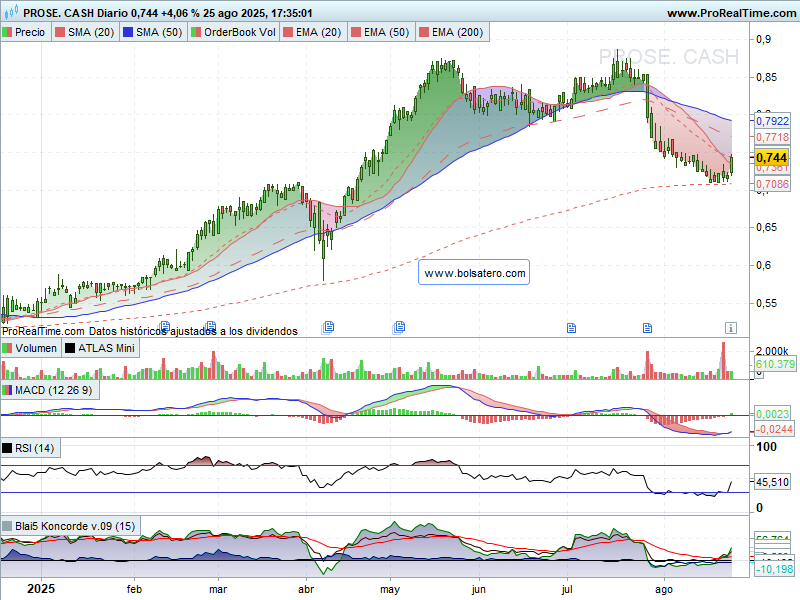Open the MACD (12 26 9) indicator label

pyautogui.click(x=52, y=389)
